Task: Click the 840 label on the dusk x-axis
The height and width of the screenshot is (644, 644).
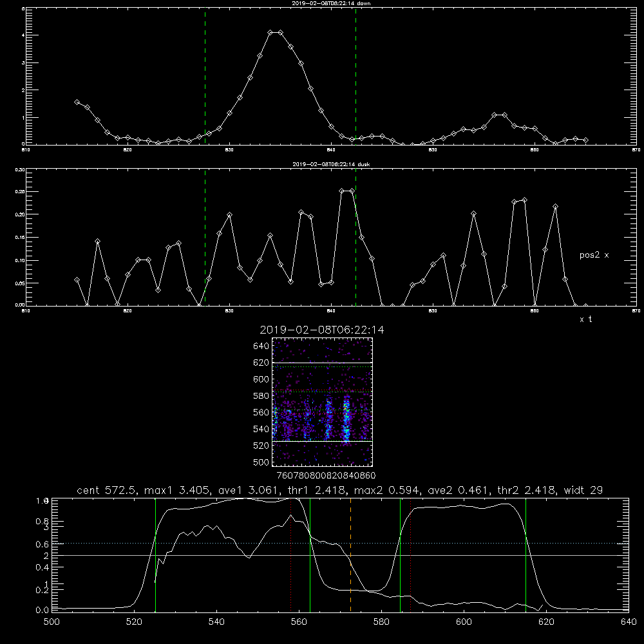Action: coord(331,311)
